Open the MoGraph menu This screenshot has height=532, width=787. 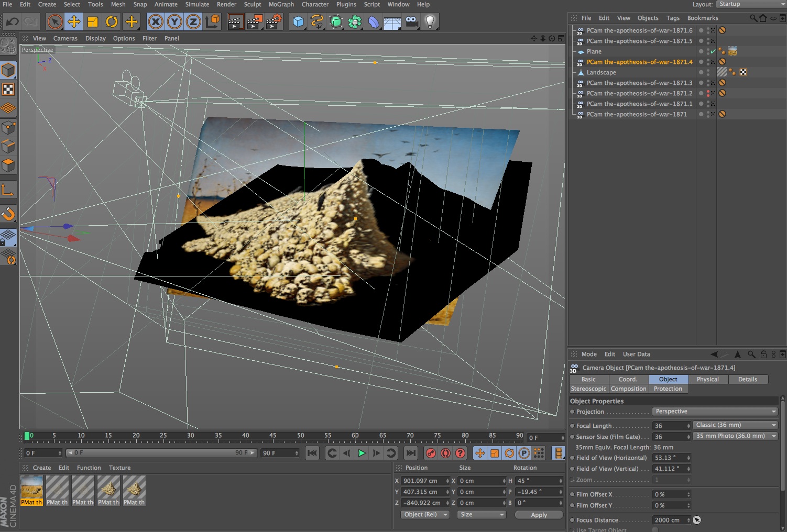point(281,4)
